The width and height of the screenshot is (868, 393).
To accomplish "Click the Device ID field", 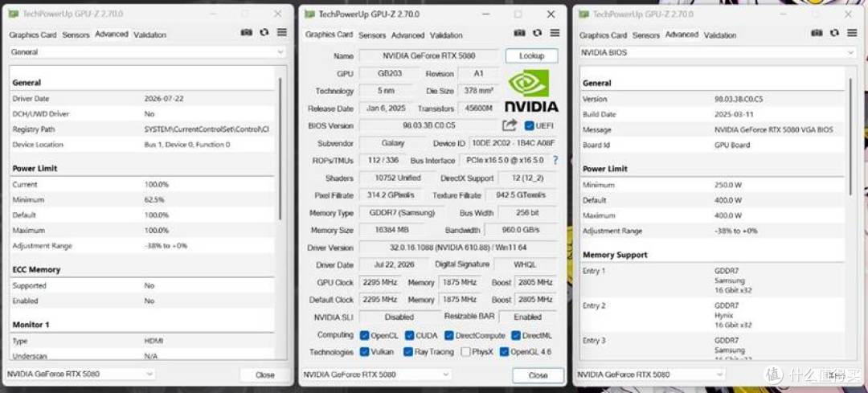I will (x=513, y=143).
